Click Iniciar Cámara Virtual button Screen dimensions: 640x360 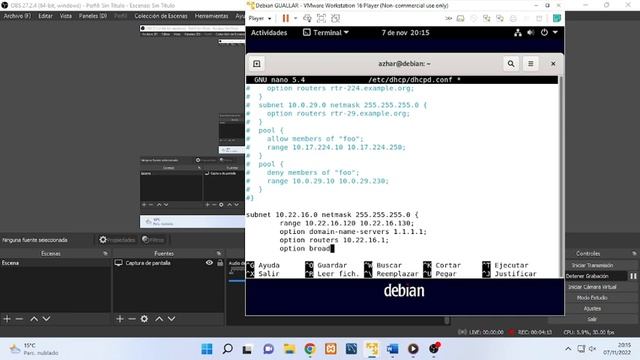[592, 287]
